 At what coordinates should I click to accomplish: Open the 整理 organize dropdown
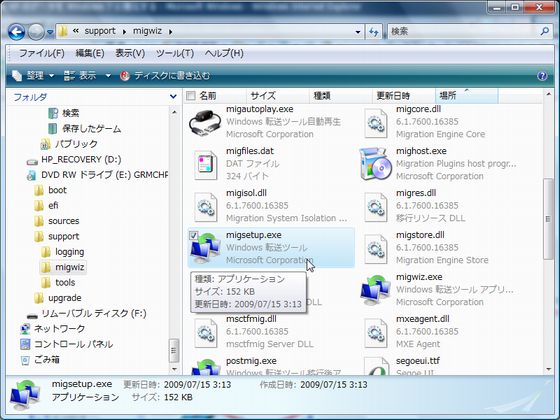coord(32,76)
